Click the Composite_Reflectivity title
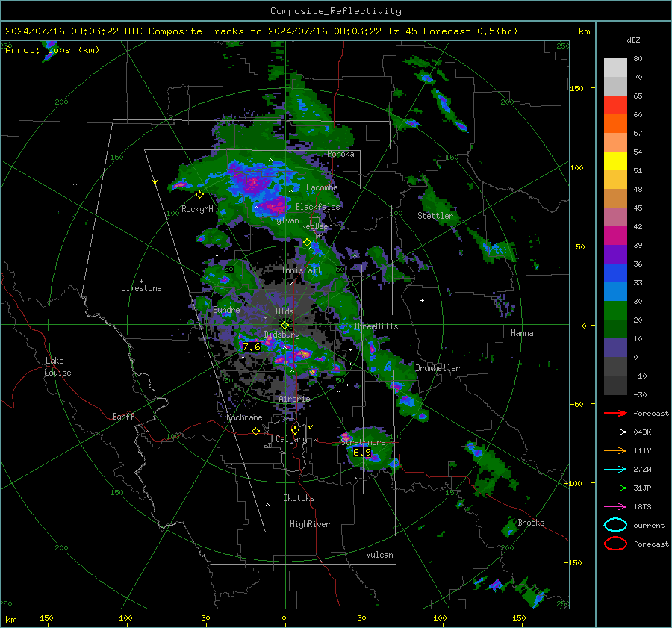 click(335, 11)
